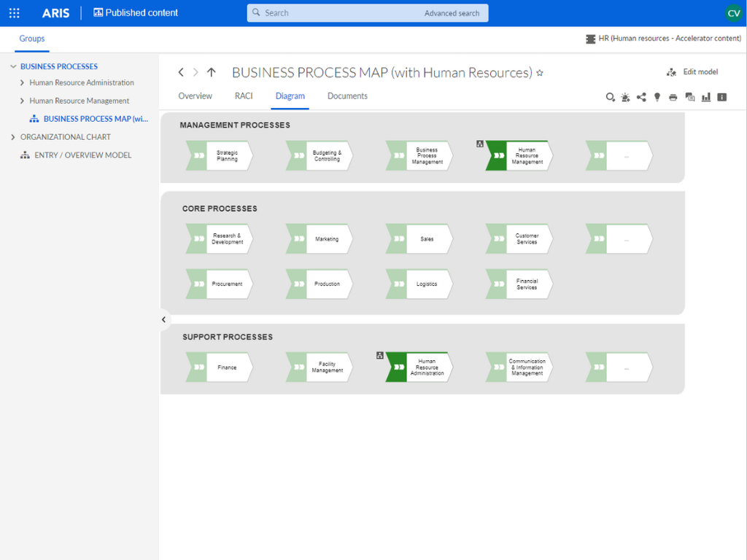The height and width of the screenshot is (560, 747).
Task: Click the Edit model button
Action: click(x=692, y=72)
